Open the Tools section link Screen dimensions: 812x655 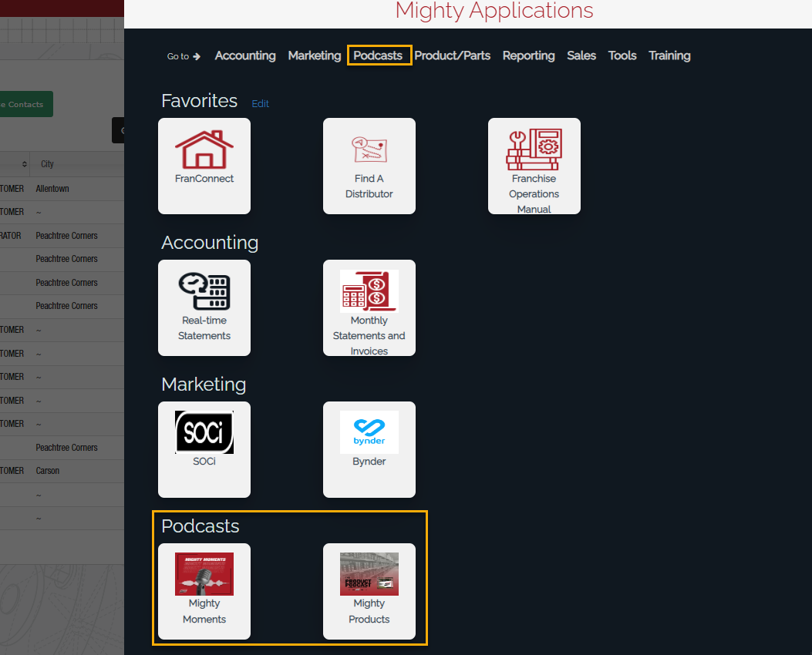[622, 55]
